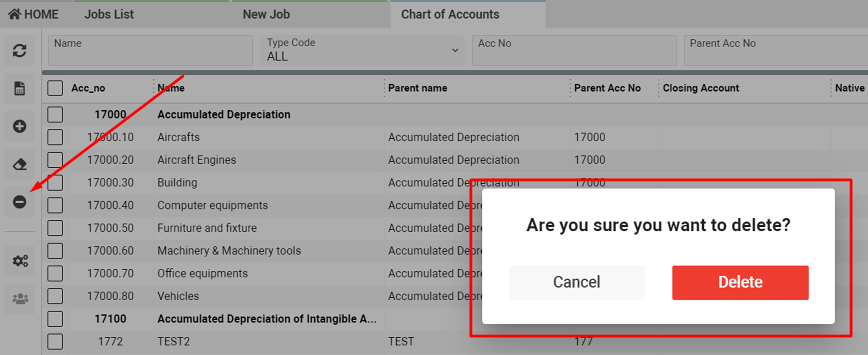The image size is (868, 355).
Task: Click the Closing Account column header
Action: point(701,88)
